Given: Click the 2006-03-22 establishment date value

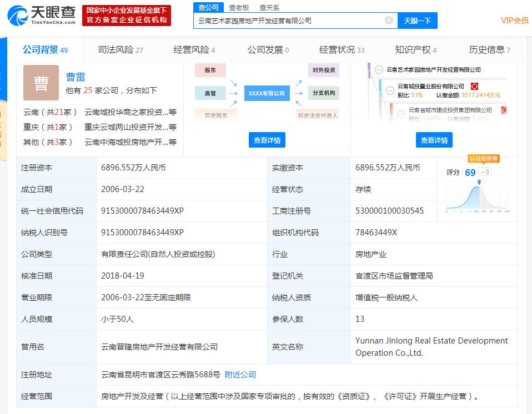Looking at the screenshot, I should 123,189.
